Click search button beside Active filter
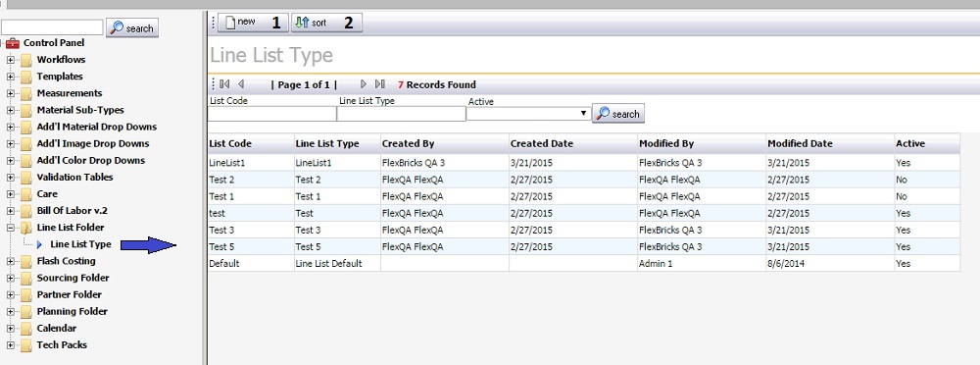This screenshot has height=365, width=980. 618,113
